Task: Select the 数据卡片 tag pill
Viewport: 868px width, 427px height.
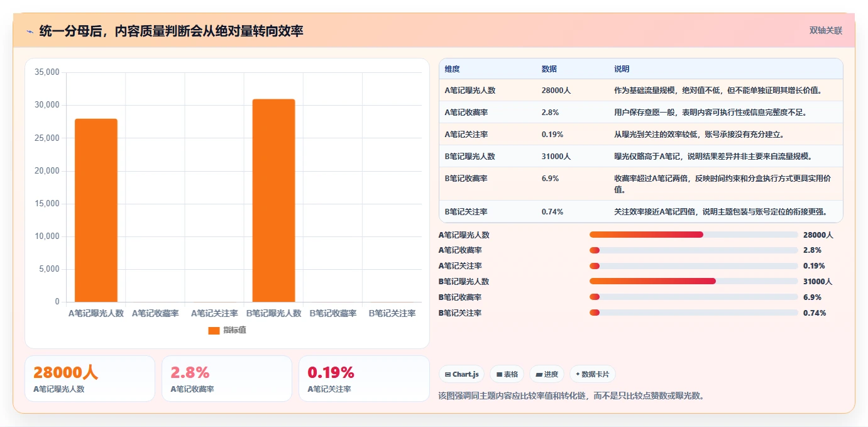Action: coord(592,374)
